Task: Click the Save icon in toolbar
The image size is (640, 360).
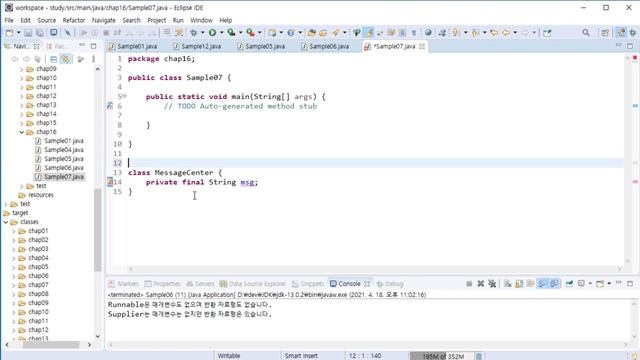Action: tap(28, 33)
